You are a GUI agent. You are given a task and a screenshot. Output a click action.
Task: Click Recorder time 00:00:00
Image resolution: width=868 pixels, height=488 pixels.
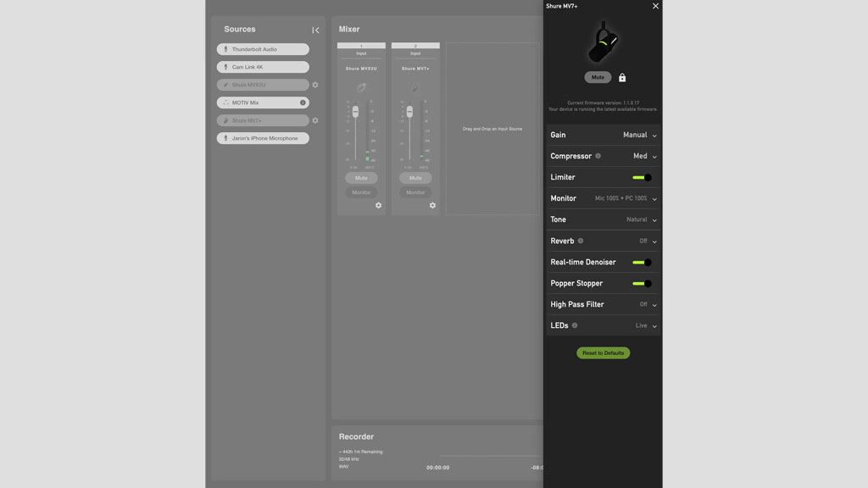pos(438,468)
